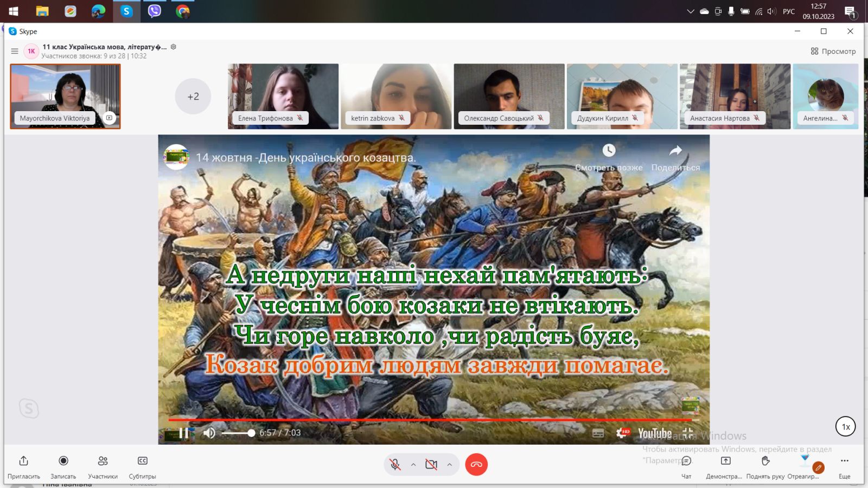Screen dimensions: 868x488
Task: Click the video channel avatar
Action: point(176,157)
